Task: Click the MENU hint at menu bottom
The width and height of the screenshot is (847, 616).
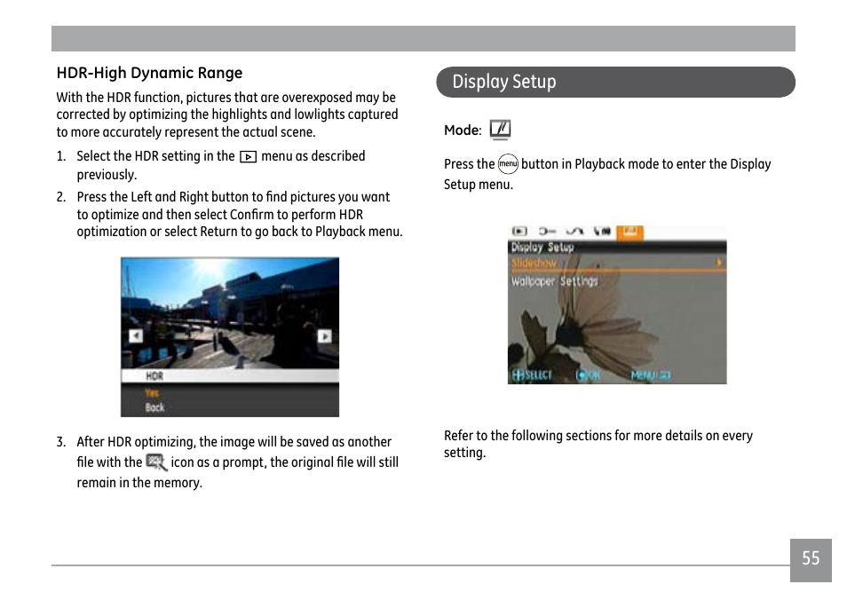Action: click(x=650, y=375)
